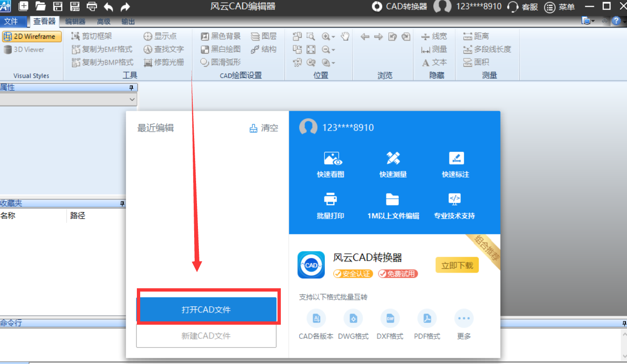Viewport: 627px width, 364px height.
Task: Click 打开CAD文件 button
Action: pyautogui.click(x=206, y=310)
